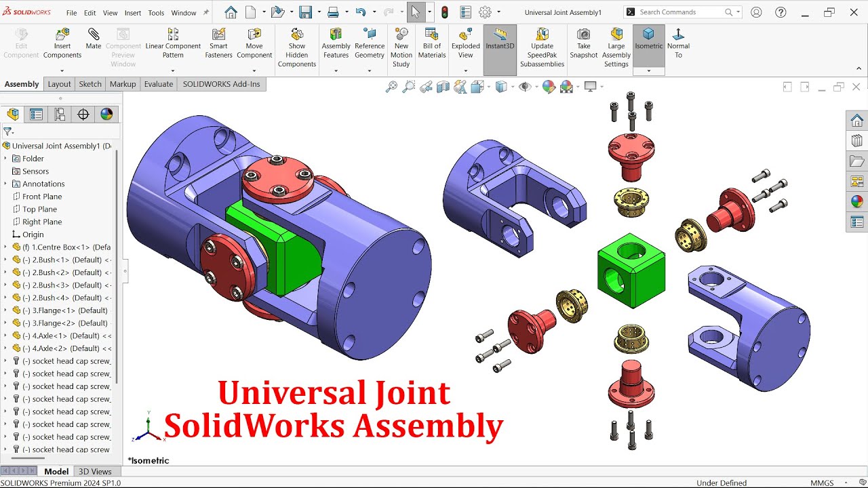Click the Apply Scene icon
Viewport: 868px width, 488px height.
[566, 87]
